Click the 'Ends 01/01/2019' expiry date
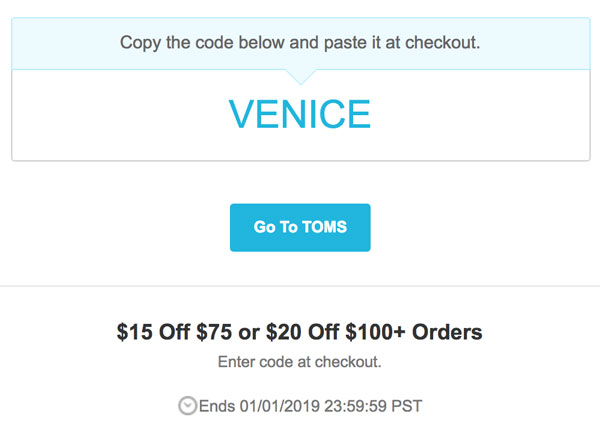This screenshot has height=421, width=600. (258, 405)
